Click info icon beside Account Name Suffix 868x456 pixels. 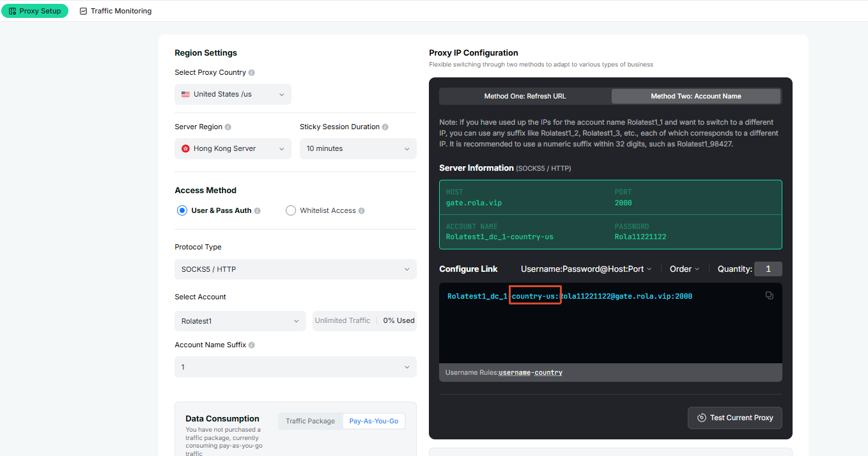click(252, 345)
